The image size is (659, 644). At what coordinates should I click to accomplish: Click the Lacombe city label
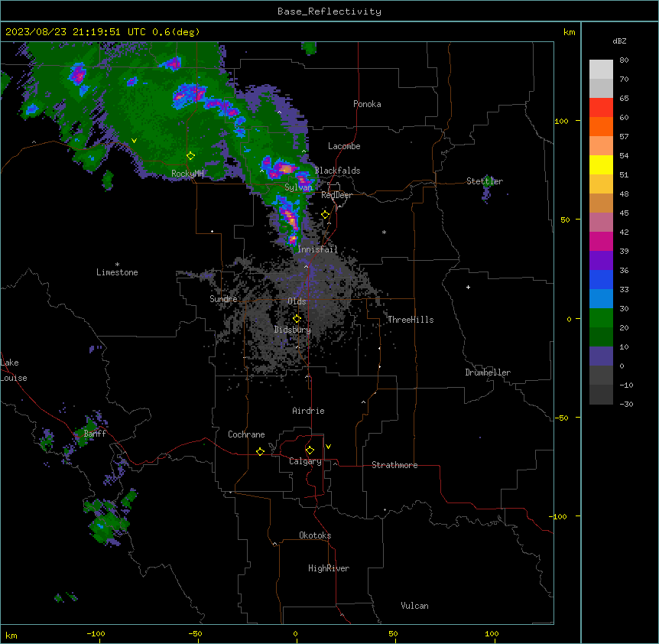tap(344, 146)
